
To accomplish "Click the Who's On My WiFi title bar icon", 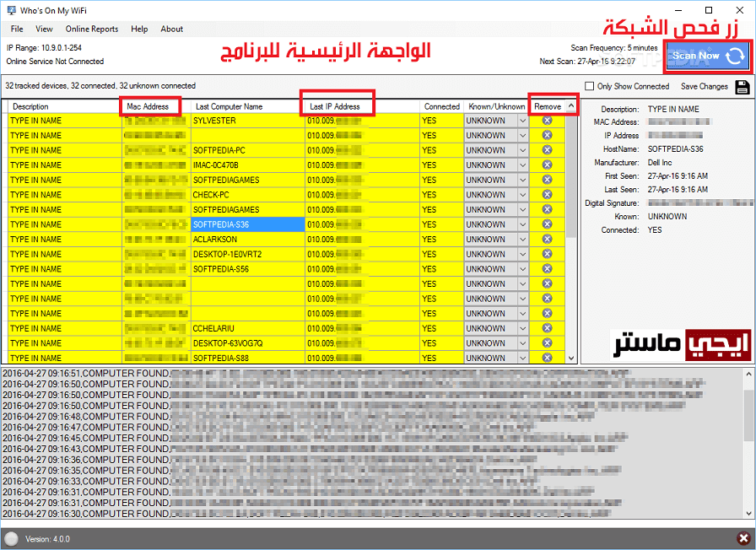I will click(x=12, y=10).
